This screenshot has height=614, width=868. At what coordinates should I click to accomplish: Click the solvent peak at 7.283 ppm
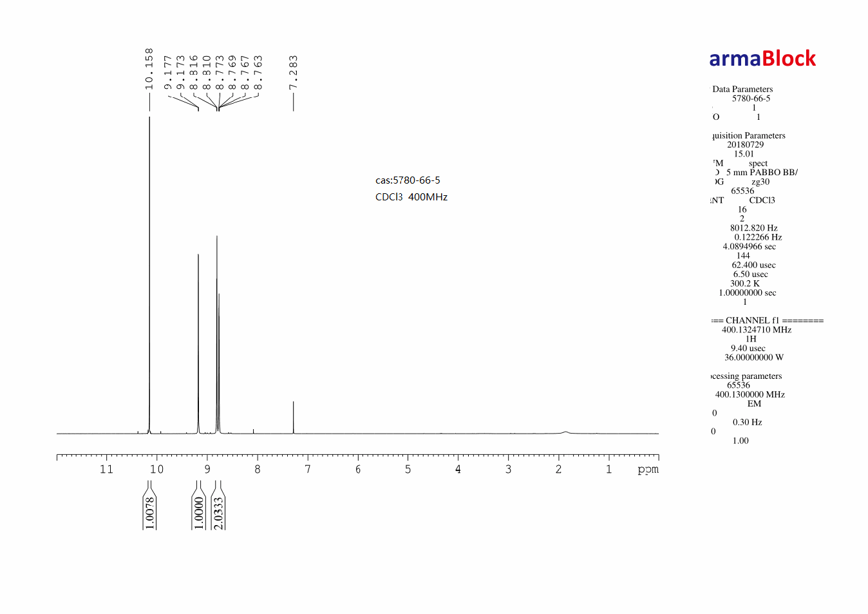coord(294,417)
